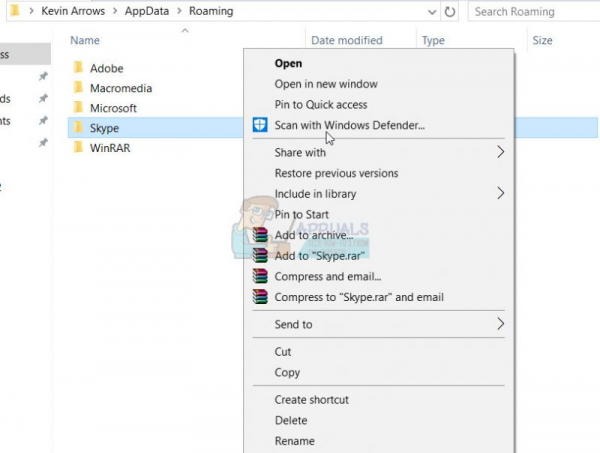
Task: Sort by the Type column header
Action: click(433, 40)
